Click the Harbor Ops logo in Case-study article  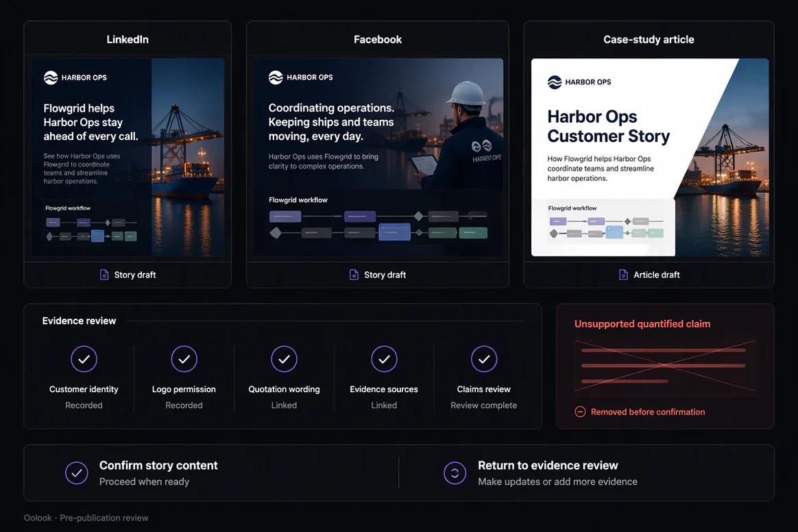click(x=579, y=82)
